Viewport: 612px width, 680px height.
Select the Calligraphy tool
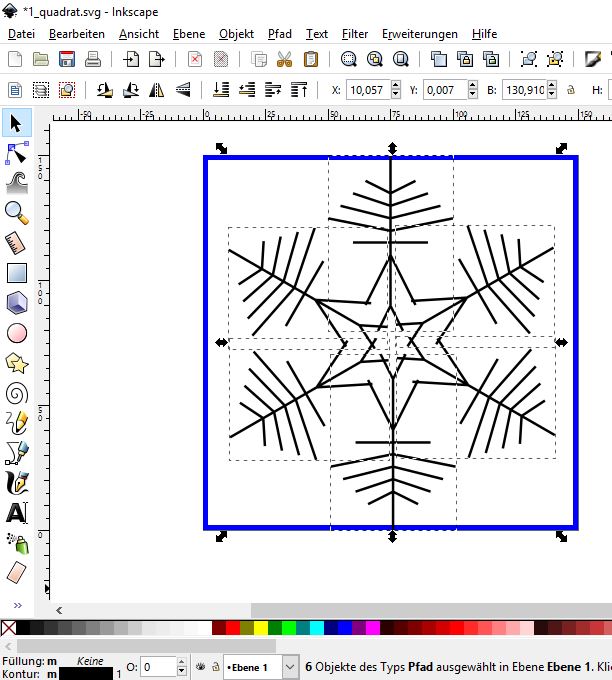pyautogui.click(x=17, y=483)
